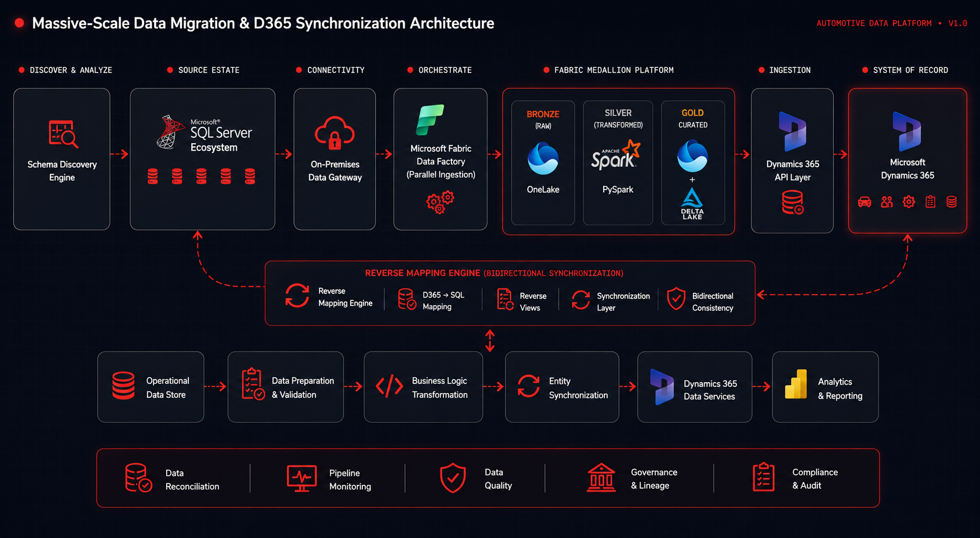980x538 pixels.
Task: Select the ORCHESTRATE stage label
Action: [x=445, y=70]
